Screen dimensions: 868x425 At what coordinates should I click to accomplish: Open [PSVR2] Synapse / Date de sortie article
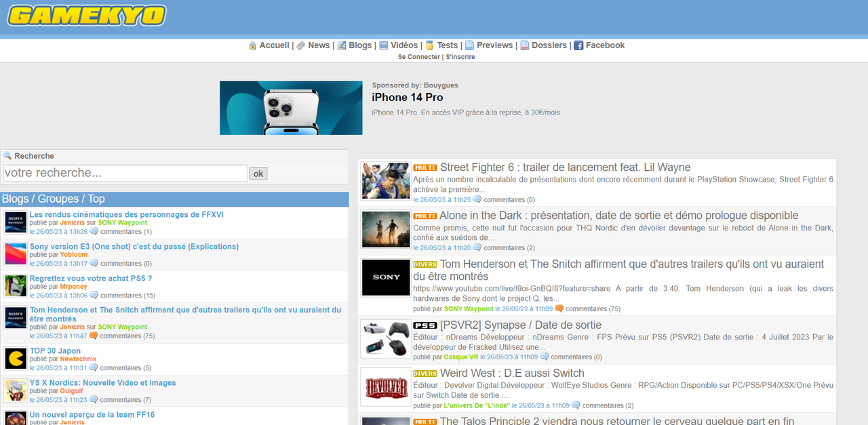tap(521, 325)
